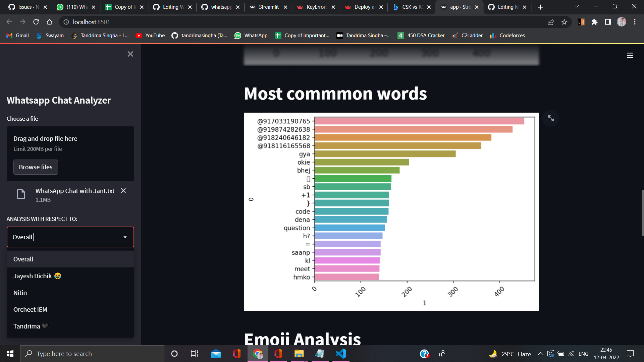Remove the WhatsApp Chat with Jant.txt upload
The height and width of the screenshot is (362, 644).
coord(123,190)
